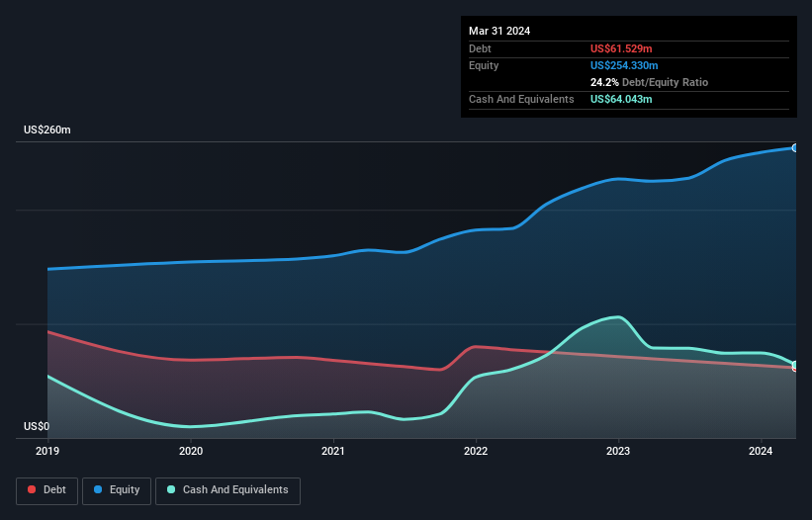This screenshot has width=812, height=520.
Task: Click the 2021 x-axis label
Action: point(333,451)
